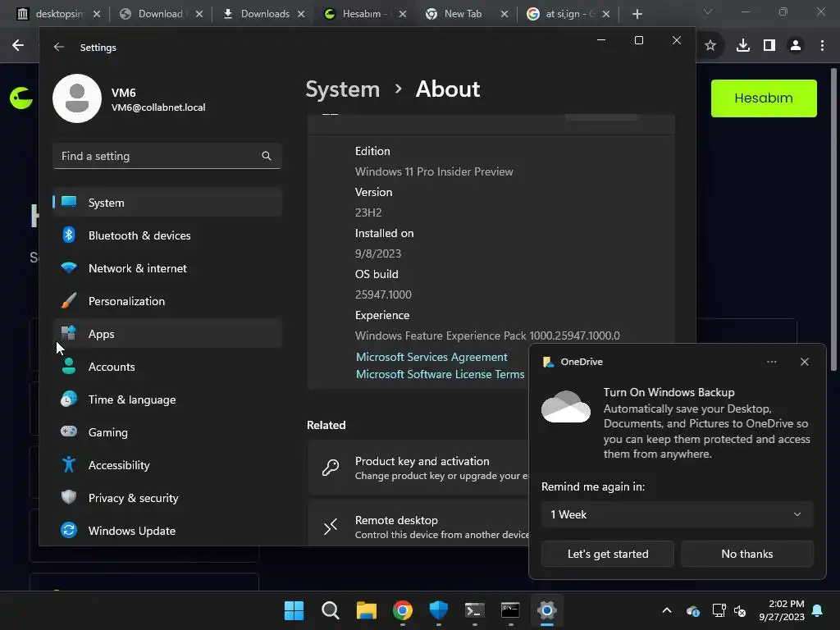Open clock and date 2:02 PM

[x=782, y=610]
